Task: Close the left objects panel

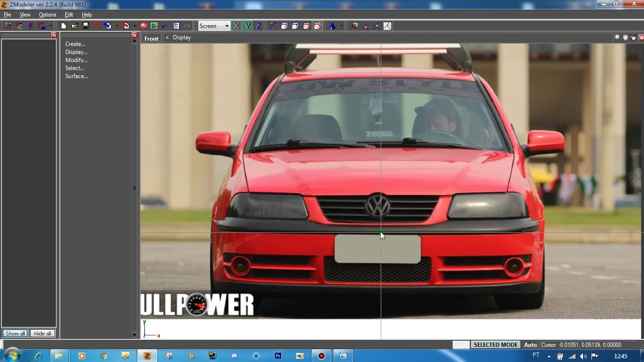Action: [x=54, y=35]
